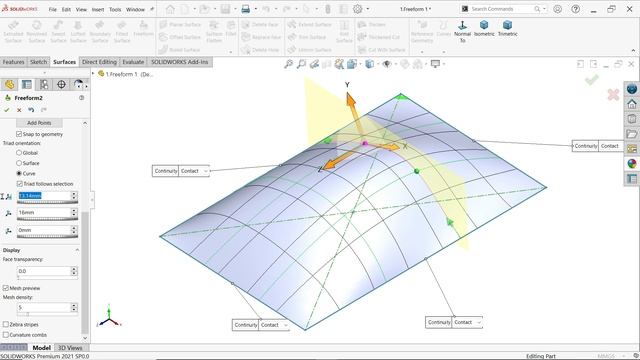
Task: Click the Add Points button
Action: pos(39,123)
